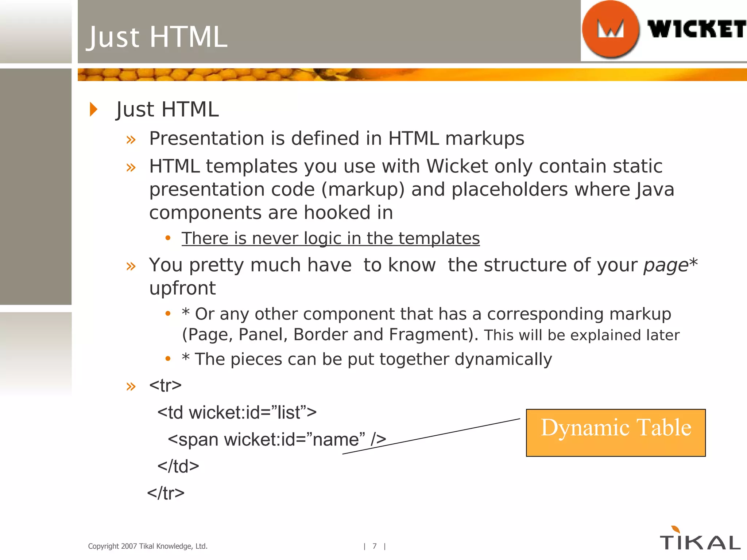The image size is (747, 560).
Task: Click the italic word page with asterisk
Action: (x=670, y=265)
